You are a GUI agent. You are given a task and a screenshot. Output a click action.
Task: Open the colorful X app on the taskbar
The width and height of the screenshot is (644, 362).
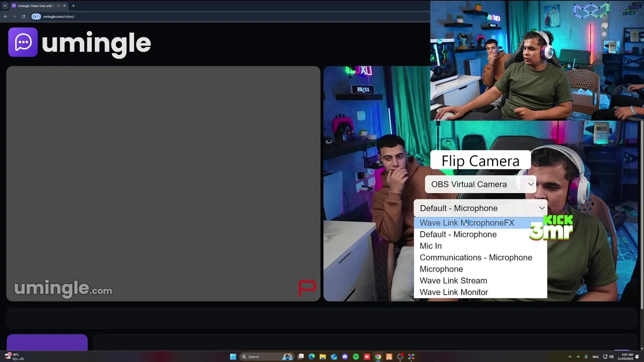411,357
